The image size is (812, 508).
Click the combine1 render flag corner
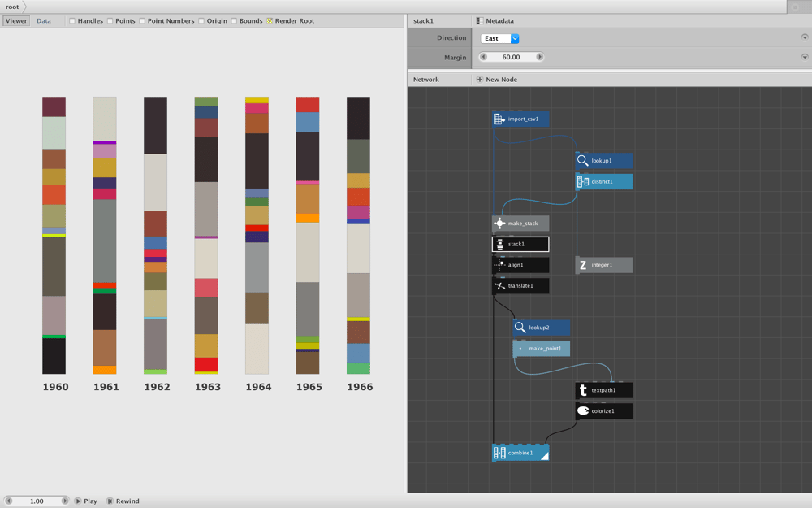click(544, 456)
